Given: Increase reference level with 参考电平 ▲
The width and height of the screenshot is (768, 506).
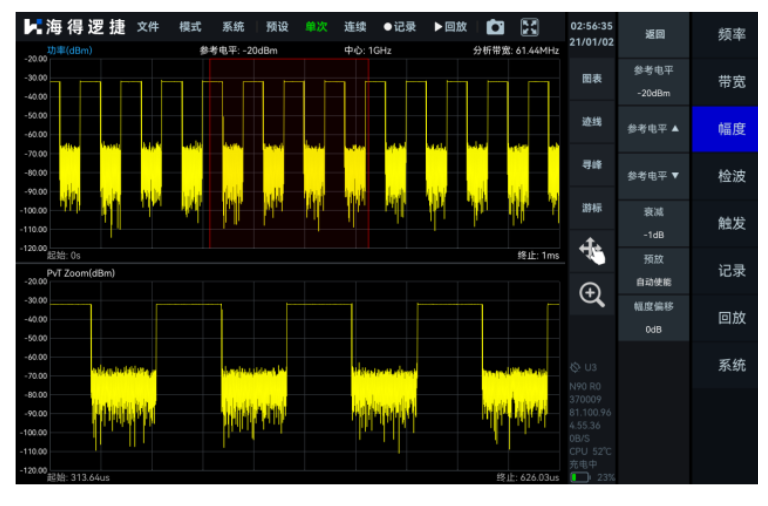Looking at the screenshot, I should click(654, 129).
